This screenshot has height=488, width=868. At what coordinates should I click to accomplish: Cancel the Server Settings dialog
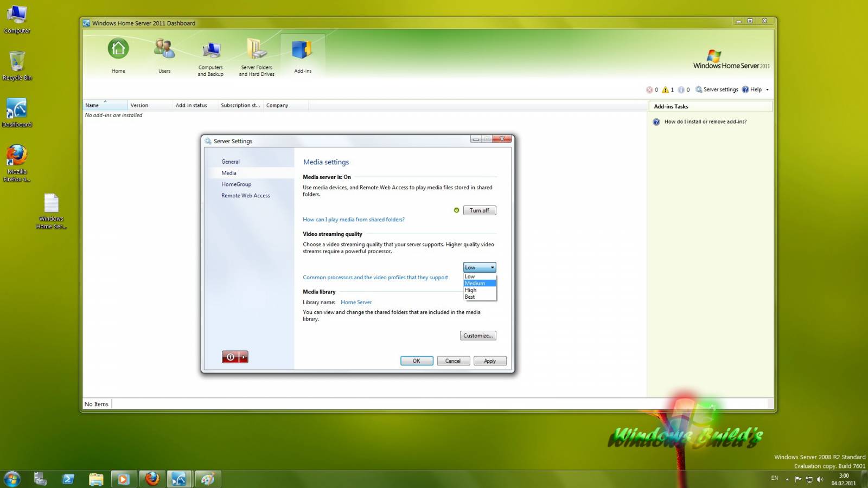point(453,361)
